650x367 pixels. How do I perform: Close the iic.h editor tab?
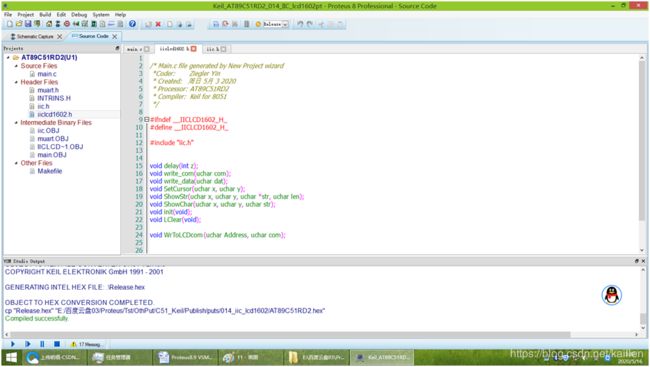pos(223,49)
